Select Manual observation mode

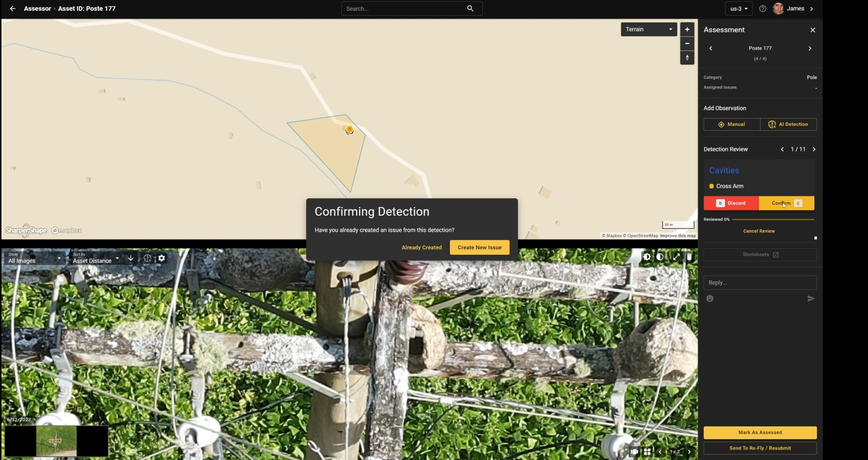click(x=731, y=124)
